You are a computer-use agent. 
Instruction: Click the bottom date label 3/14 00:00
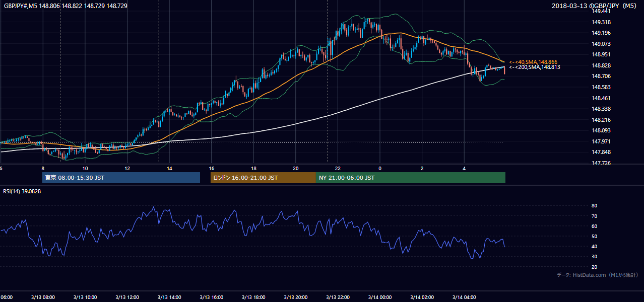(x=380, y=297)
